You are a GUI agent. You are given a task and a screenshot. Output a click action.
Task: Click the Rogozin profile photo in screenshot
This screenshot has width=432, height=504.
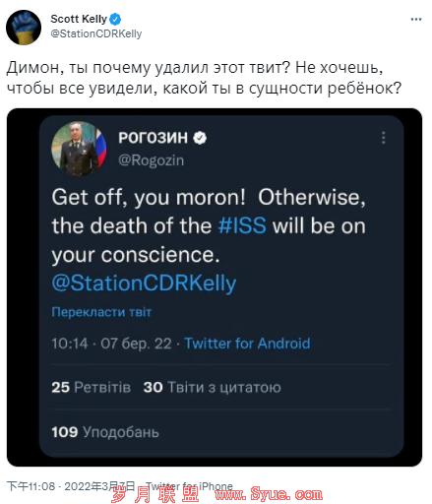click(x=79, y=149)
